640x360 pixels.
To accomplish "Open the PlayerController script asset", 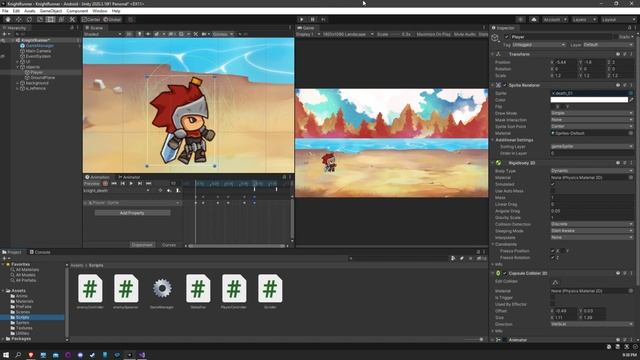I will [x=234, y=291].
